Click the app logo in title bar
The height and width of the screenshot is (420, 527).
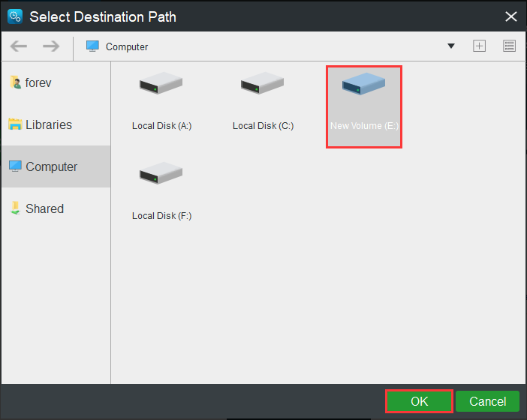(14, 16)
